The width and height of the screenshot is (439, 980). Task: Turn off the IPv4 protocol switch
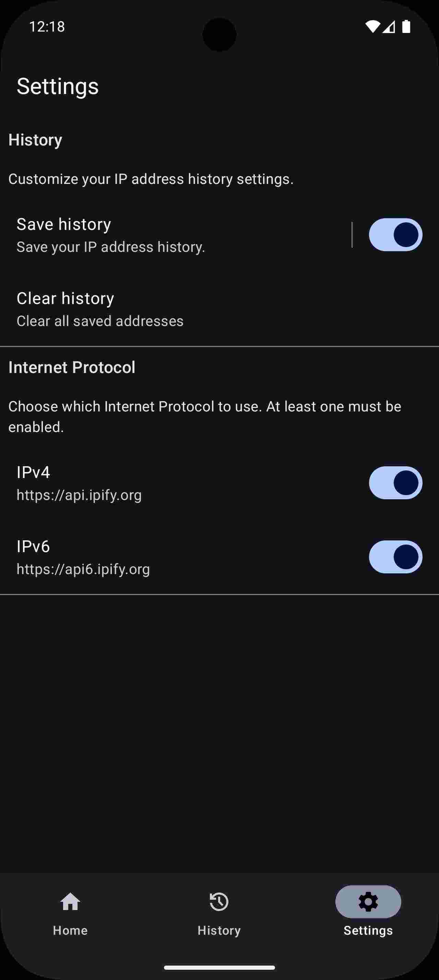tap(395, 483)
